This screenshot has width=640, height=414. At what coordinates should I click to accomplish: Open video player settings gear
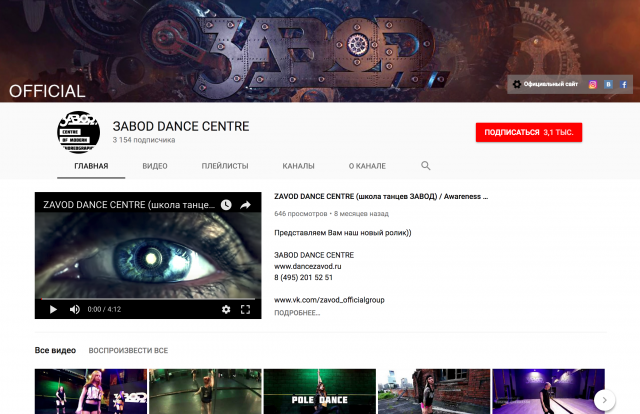(226, 309)
